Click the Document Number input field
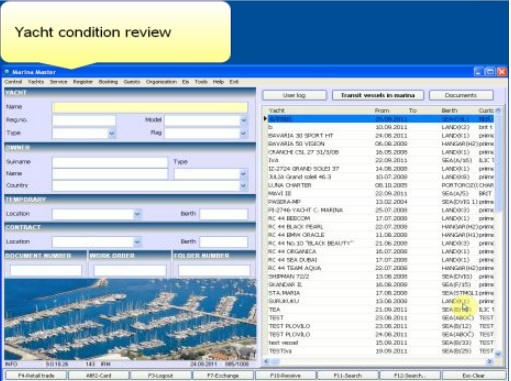 click(46, 270)
